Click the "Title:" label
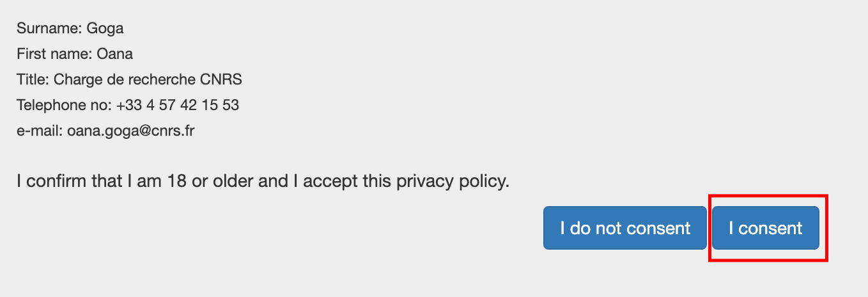This screenshot has height=297, width=868. pos(33,79)
